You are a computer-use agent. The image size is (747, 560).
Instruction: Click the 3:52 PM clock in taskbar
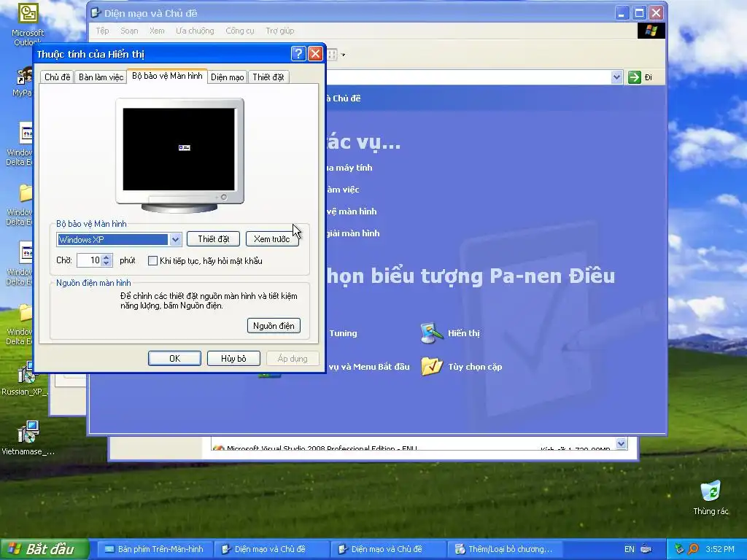click(719, 549)
